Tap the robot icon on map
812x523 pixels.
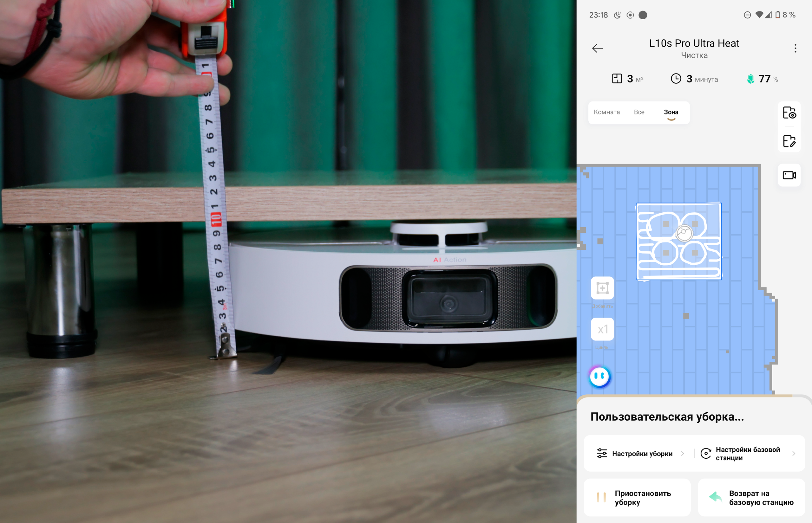pos(684,233)
